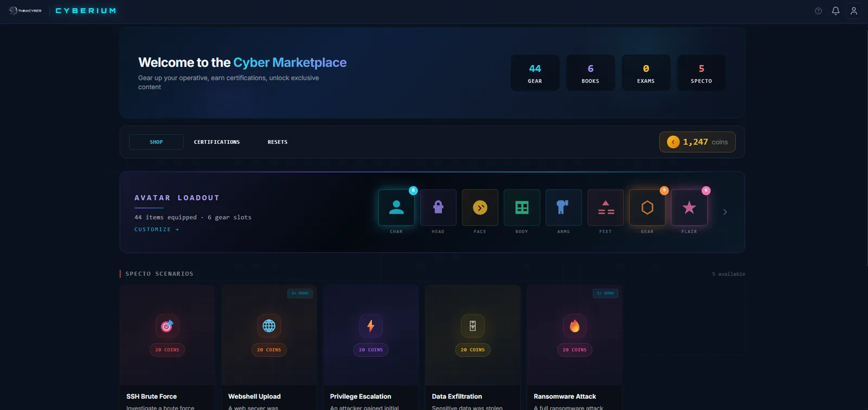This screenshot has width=868, height=410.
Task: Open the Ransomware Attack title
Action: coord(565,396)
